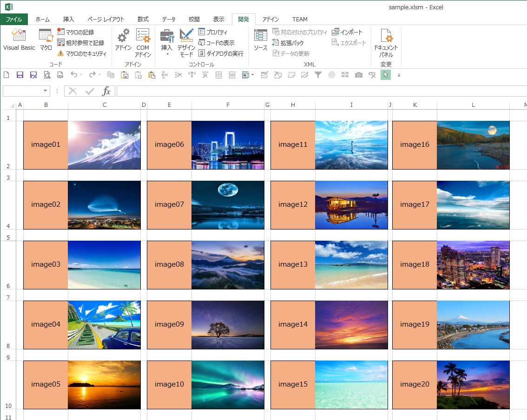Screen dimensions: 527x420
Task: Toggle 相対参照で記録 option
Action: pyautogui.click(x=80, y=43)
